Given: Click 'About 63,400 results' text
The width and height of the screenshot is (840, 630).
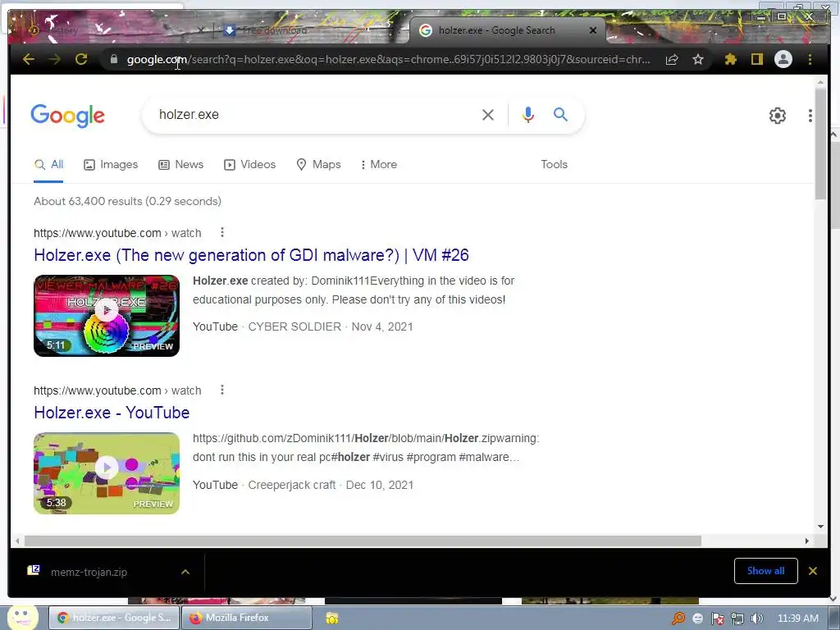Looking at the screenshot, I should pyautogui.click(x=127, y=202).
